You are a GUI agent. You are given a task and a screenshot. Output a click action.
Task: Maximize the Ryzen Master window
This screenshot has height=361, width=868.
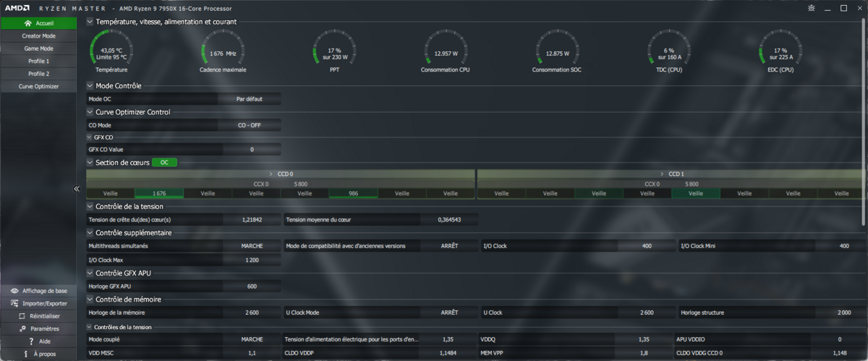843,8
